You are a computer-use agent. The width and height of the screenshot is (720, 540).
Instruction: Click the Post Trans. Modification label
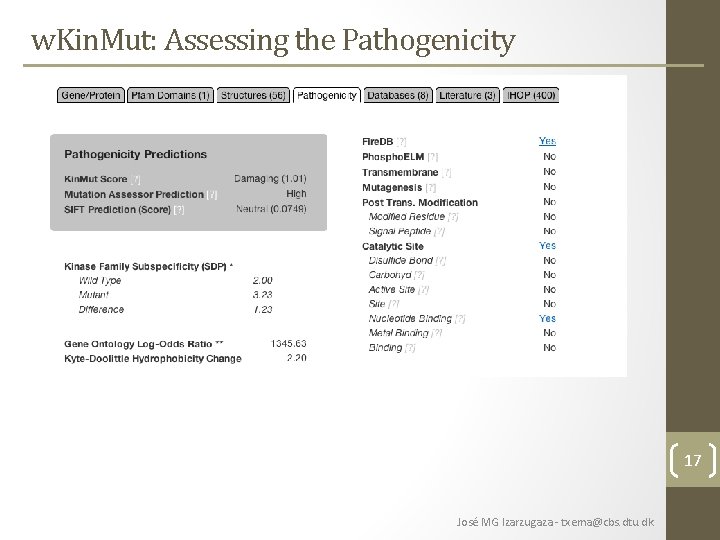pyautogui.click(x=420, y=202)
